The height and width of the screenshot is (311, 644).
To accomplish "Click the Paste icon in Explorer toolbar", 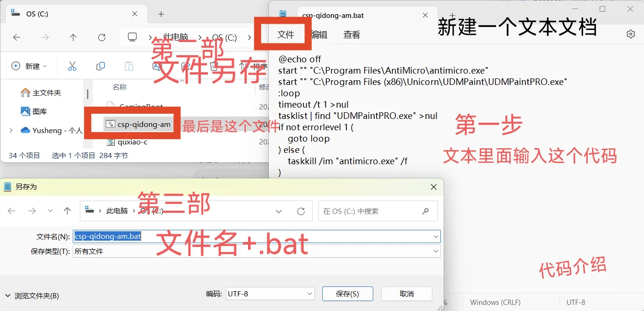I will (129, 66).
